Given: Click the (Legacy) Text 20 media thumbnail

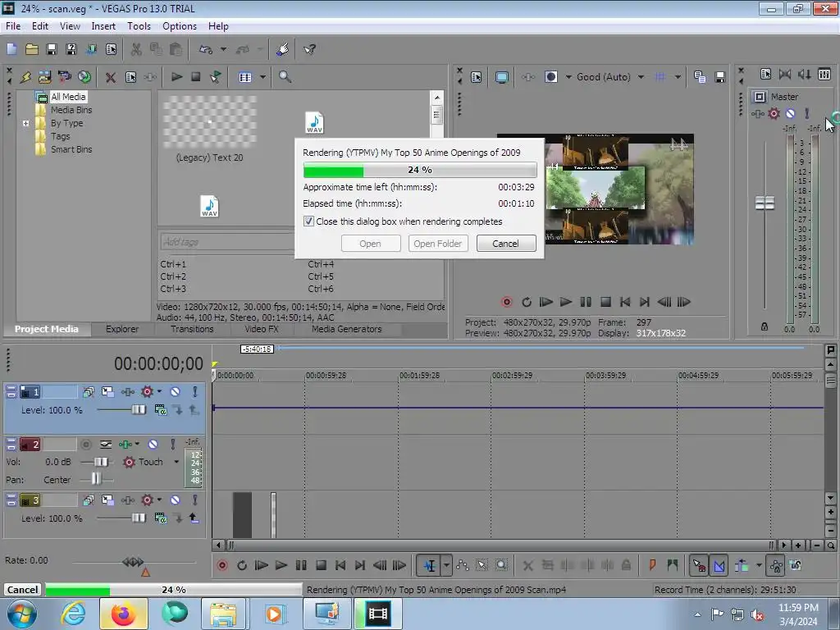Looking at the screenshot, I should [x=209, y=122].
